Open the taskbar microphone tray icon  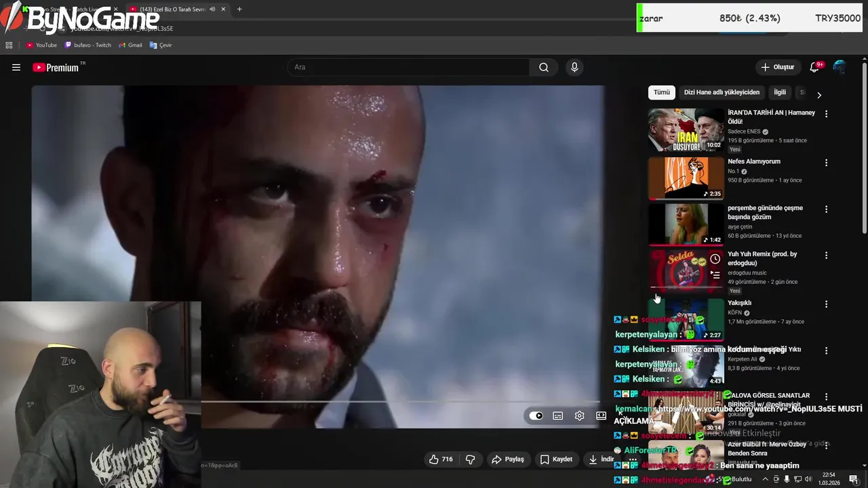click(787, 479)
